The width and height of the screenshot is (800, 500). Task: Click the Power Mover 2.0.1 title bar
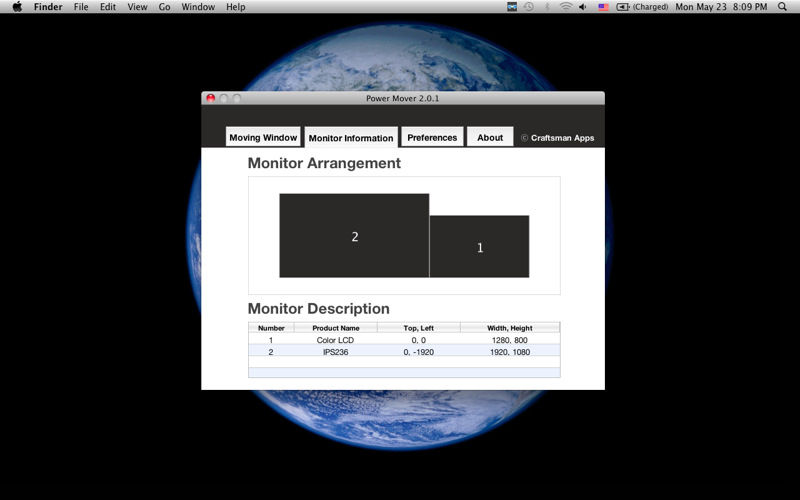coord(403,98)
